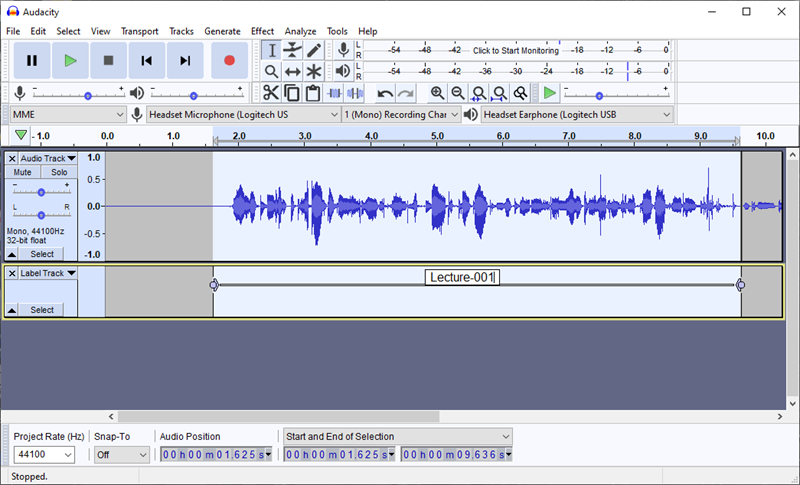Open the Edit menu
This screenshot has height=485, width=800.
(x=38, y=31)
